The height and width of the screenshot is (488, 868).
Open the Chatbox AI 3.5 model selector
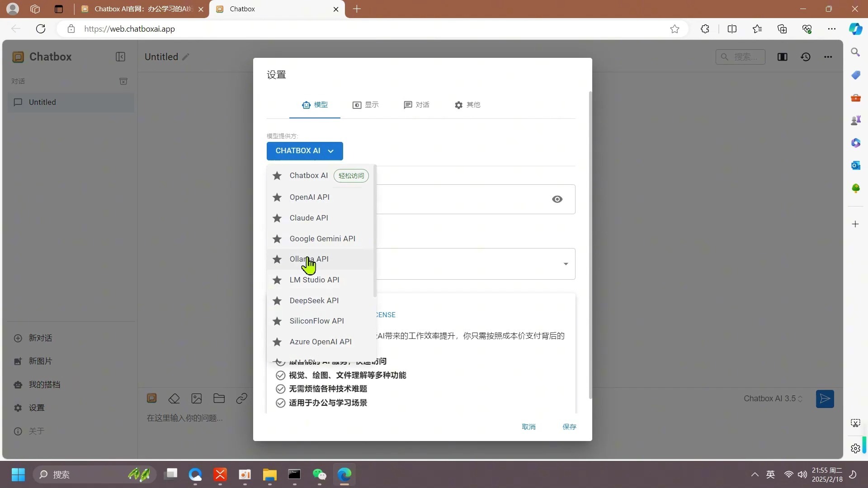[773, 399]
